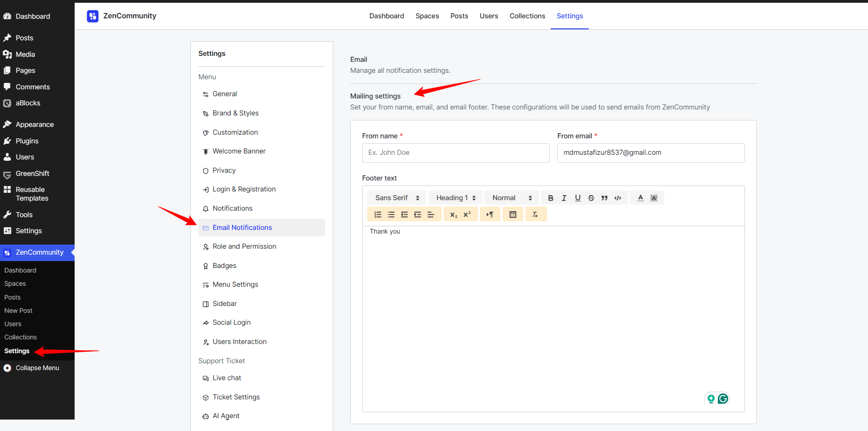Toggle right-to-left text direction

[x=490, y=214]
